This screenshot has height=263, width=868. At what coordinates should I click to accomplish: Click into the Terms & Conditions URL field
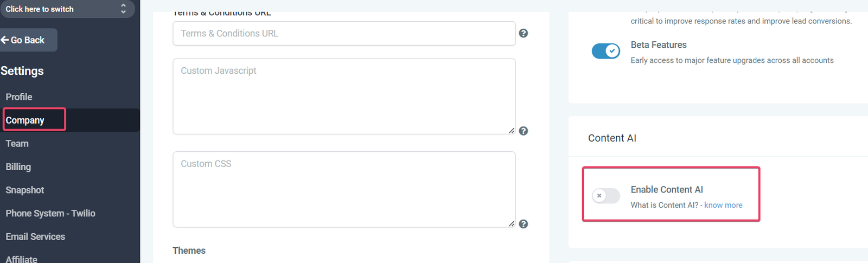pos(344,34)
